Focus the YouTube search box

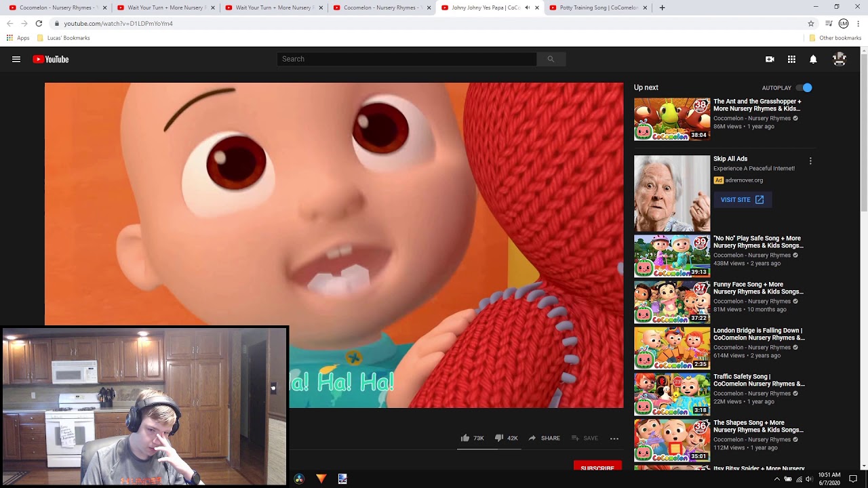pos(407,59)
